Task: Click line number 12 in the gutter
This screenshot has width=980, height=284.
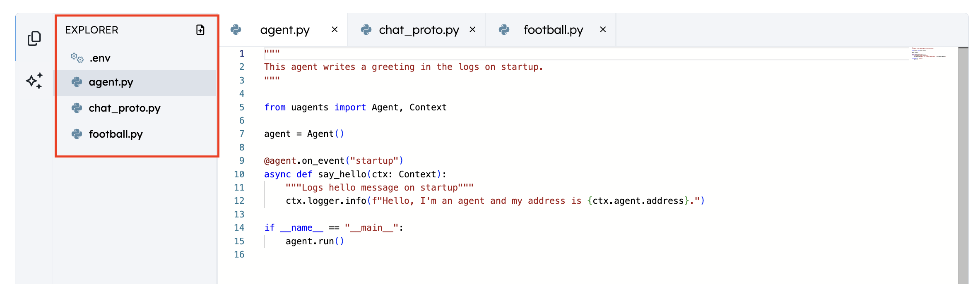Action: point(239,201)
